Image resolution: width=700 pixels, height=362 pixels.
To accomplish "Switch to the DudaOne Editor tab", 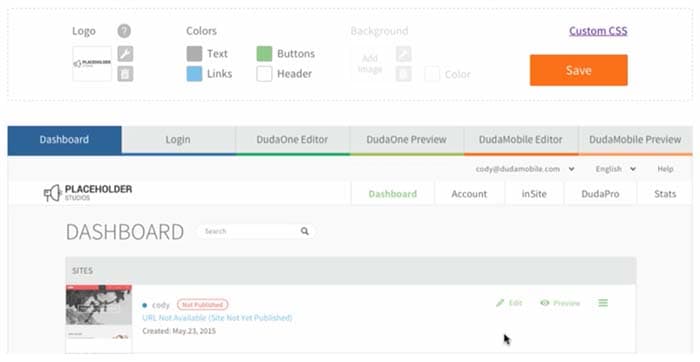I will (292, 140).
